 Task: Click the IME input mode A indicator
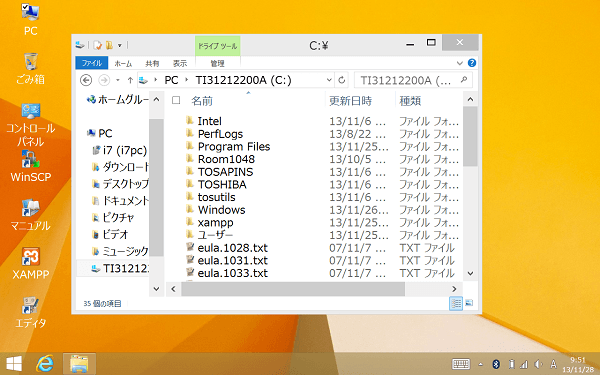pyautogui.click(x=553, y=364)
